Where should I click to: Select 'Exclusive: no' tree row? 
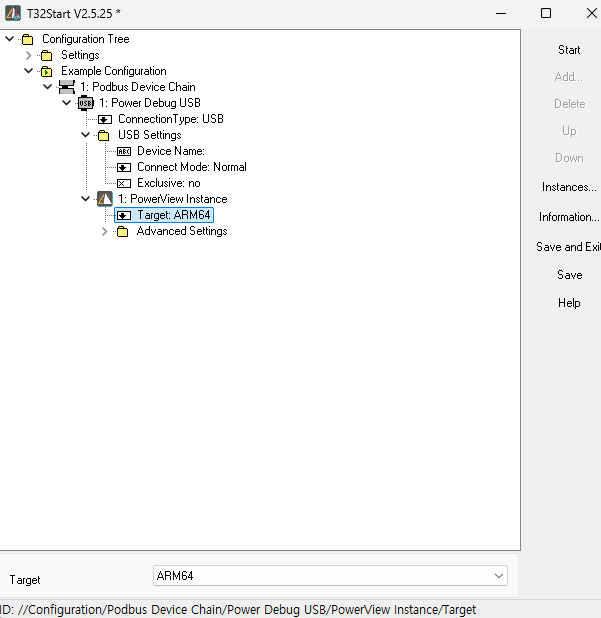click(169, 183)
